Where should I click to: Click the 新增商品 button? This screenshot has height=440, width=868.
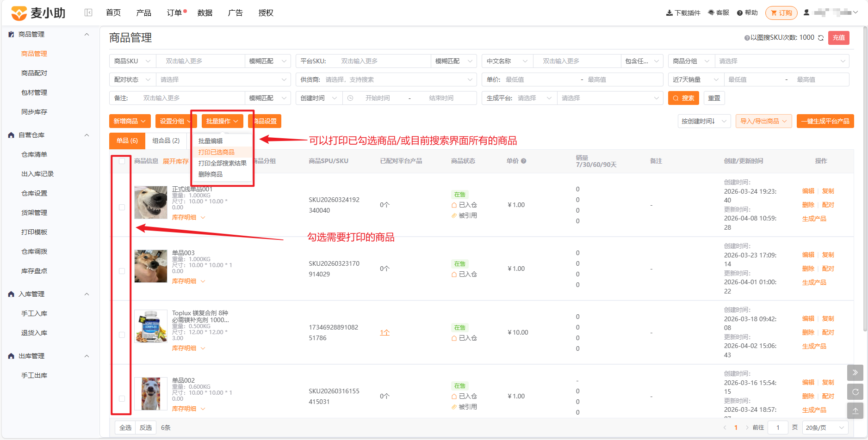(x=130, y=121)
